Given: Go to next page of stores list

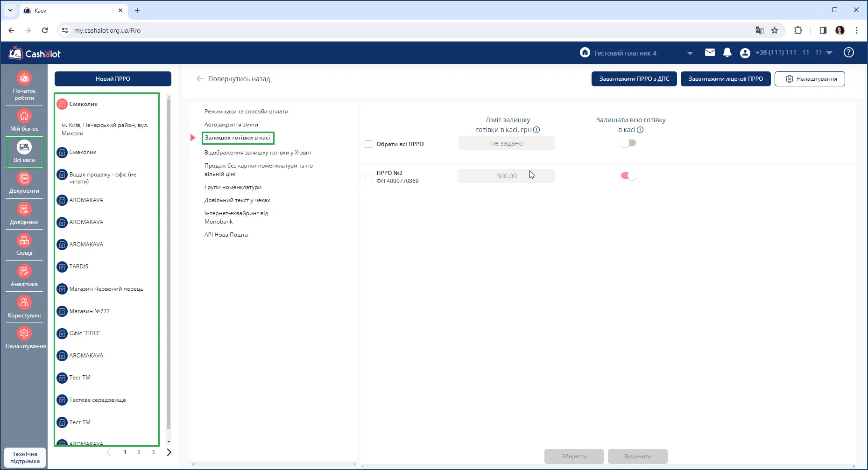Looking at the screenshot, I should (x=169, y=452).
